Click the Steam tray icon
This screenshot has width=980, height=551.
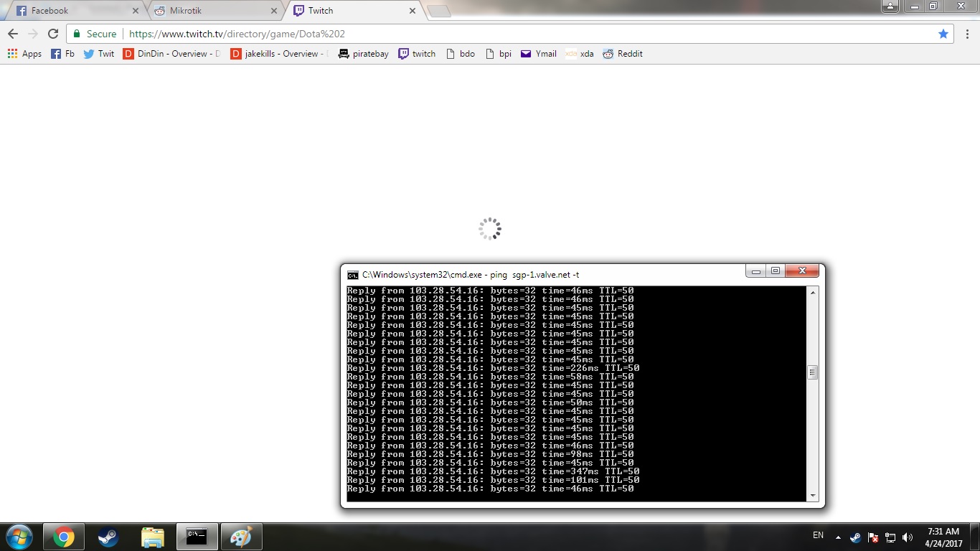(x=855, y=537)
